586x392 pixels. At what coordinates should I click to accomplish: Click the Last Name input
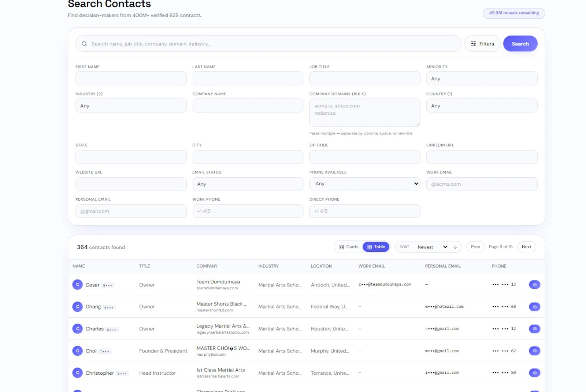pyautogui.click(x=248, y=78)
